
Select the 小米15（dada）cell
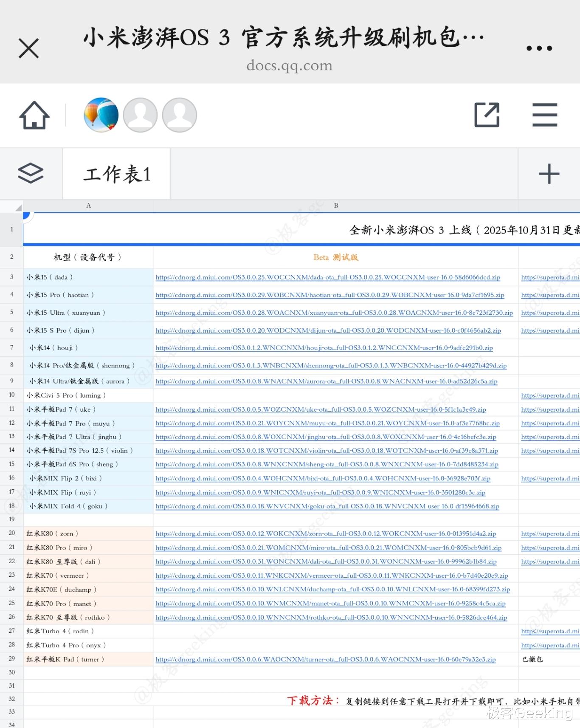click(x=88, y=277)
